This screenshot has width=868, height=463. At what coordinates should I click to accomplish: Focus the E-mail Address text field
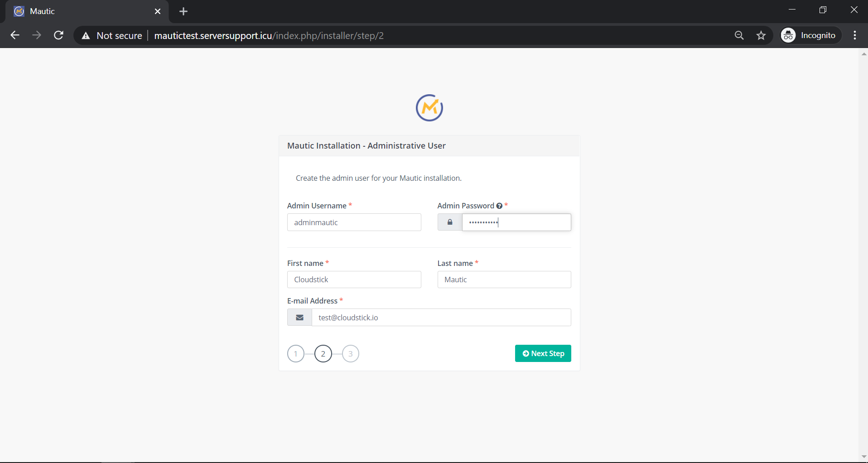[441, 318]
